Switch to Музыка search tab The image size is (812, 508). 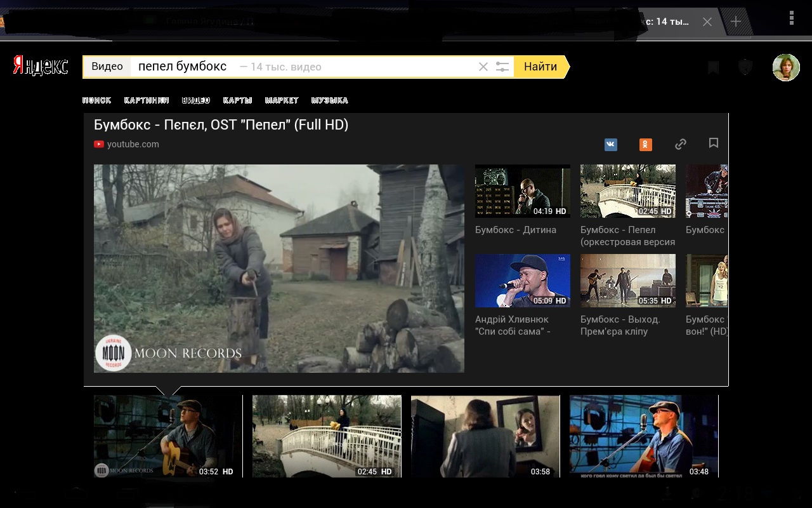click(x=329, y=100)
